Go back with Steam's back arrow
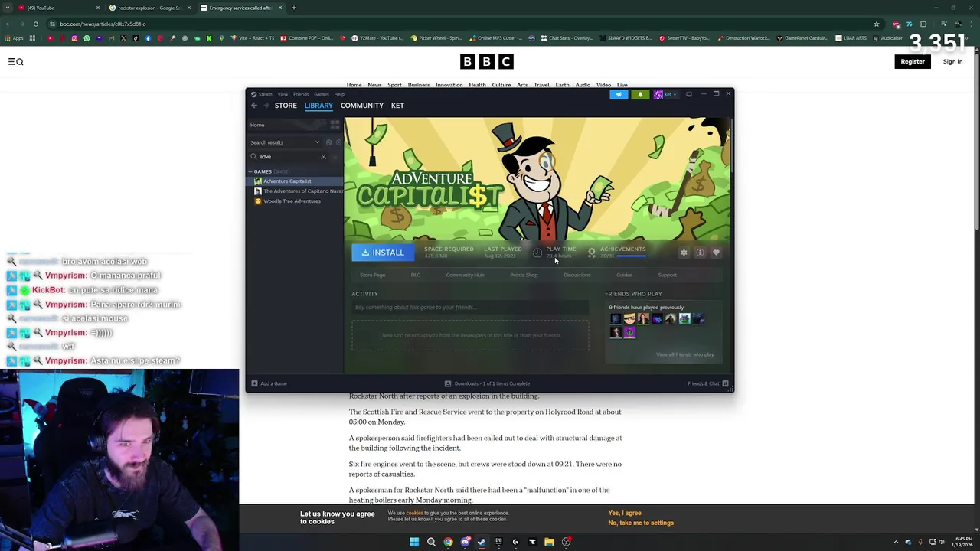 point(254,106)
